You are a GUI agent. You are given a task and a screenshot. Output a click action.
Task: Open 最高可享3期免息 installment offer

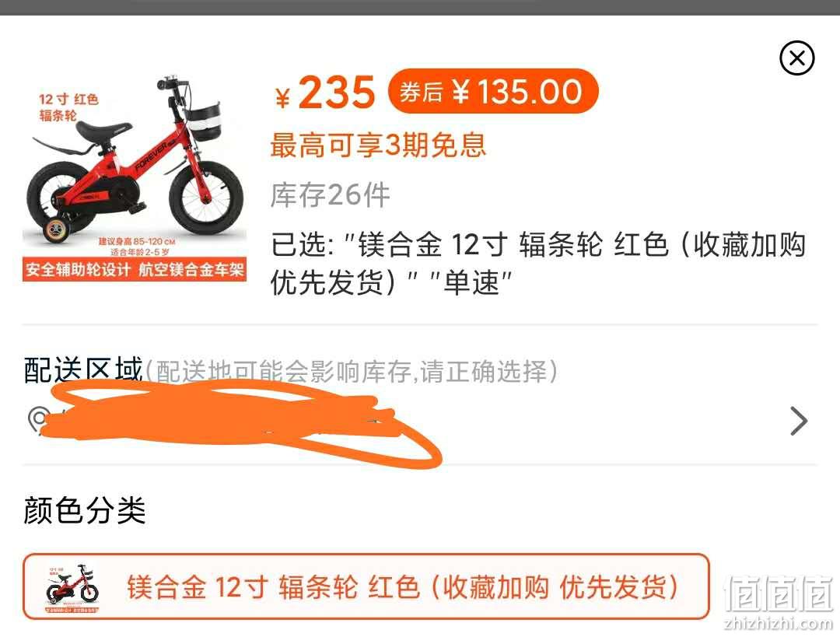point(378,145)
